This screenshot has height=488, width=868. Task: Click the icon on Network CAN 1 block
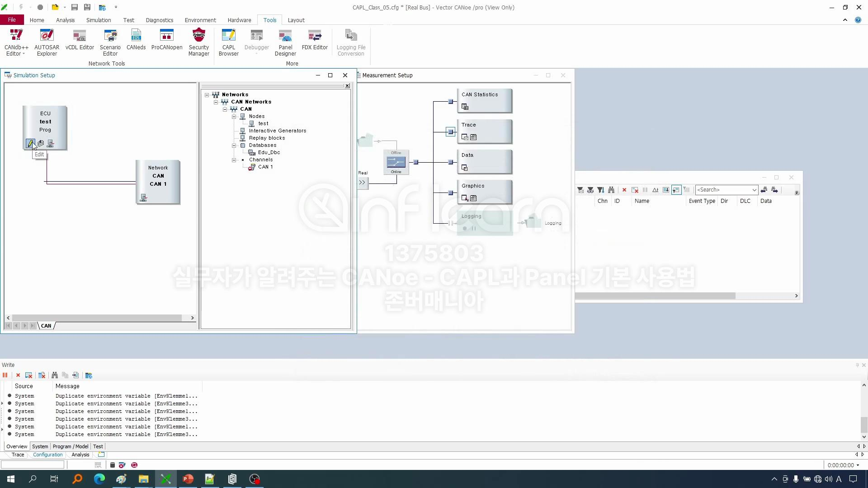[x=143, y=197]
